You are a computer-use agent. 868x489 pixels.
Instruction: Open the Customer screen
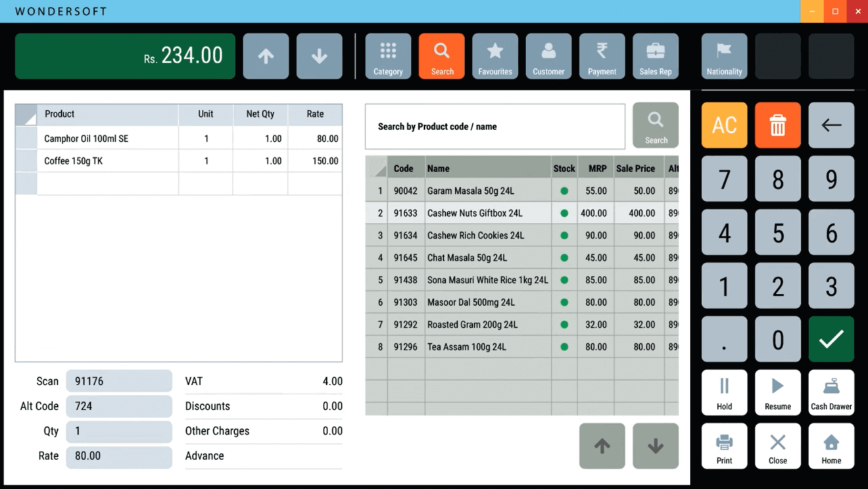(548, 56)
